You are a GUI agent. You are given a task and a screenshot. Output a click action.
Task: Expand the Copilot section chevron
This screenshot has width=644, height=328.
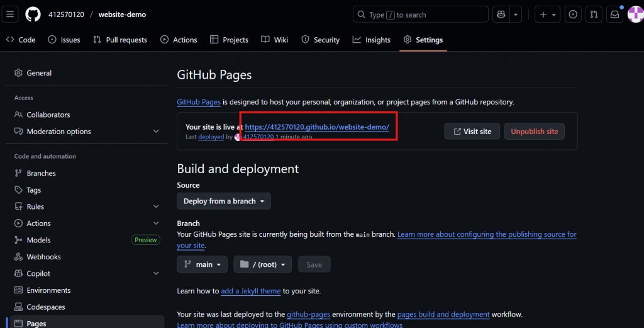click(x=156, y=273)
